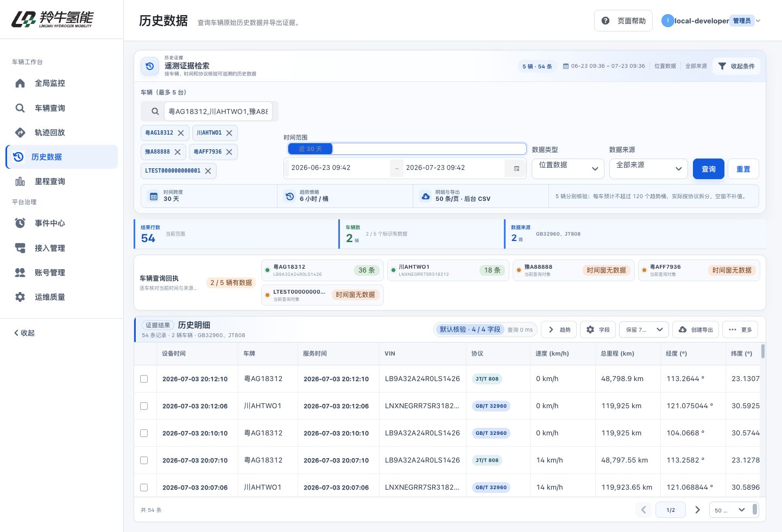782x532 pixels.
Task: Click the start time 2026-06-23 09:42 field
Action: click(339, 168)
